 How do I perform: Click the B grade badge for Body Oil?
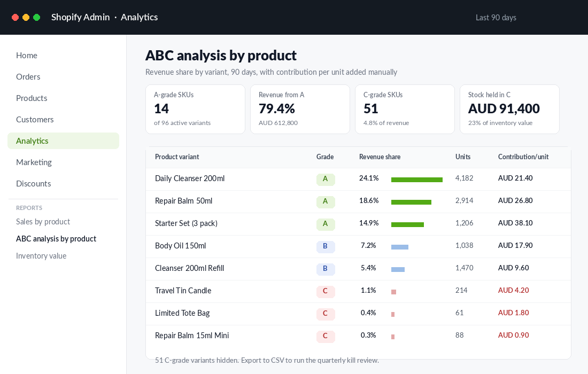coord(326,247)
